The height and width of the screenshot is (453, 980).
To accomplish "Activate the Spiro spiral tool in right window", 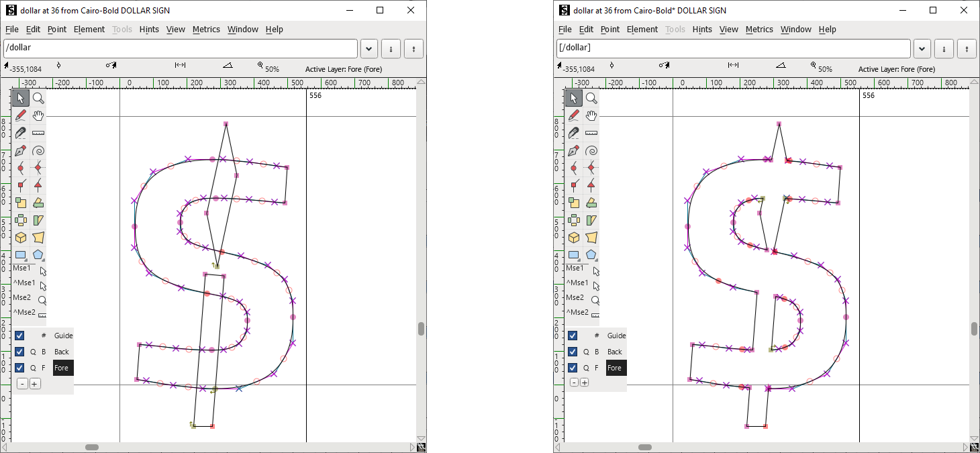I will [x=591, y=150].
